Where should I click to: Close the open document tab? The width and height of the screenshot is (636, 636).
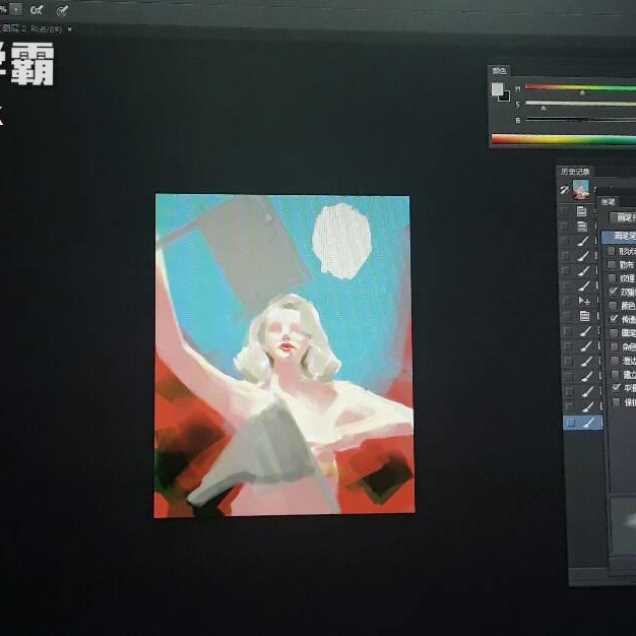(x=70, y=29)
